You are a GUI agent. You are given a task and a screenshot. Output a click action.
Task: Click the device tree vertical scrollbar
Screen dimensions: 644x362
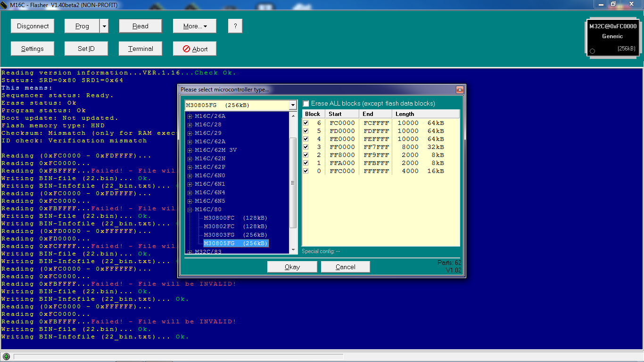click(293, 183)
